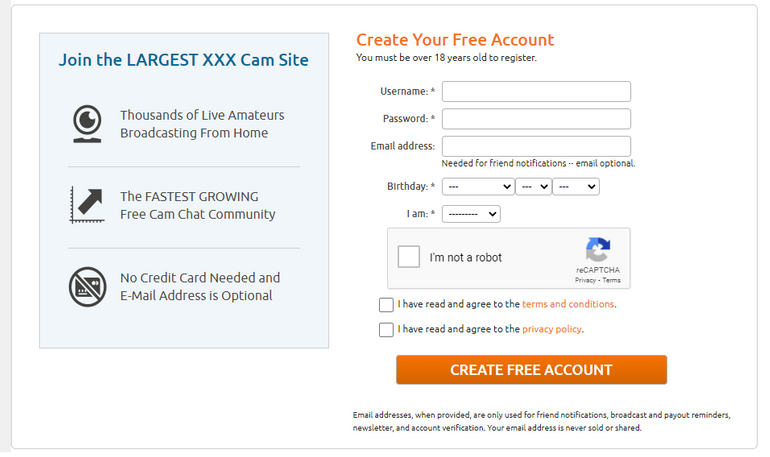Click the growth chart arrow icon

(87, 205)
